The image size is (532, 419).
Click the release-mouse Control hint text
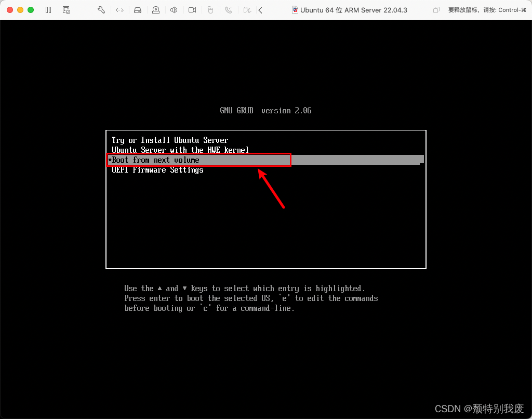pos(487,10)
